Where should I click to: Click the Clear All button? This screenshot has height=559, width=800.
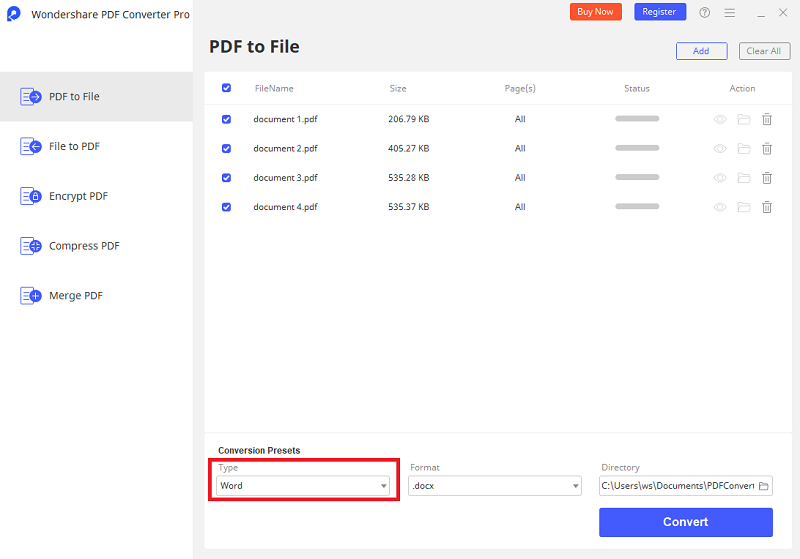pyautogui.click(x=764, y=51)
